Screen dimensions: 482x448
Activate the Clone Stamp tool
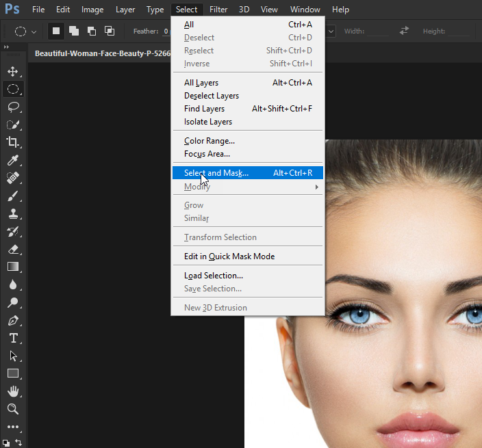coord(12,213)
